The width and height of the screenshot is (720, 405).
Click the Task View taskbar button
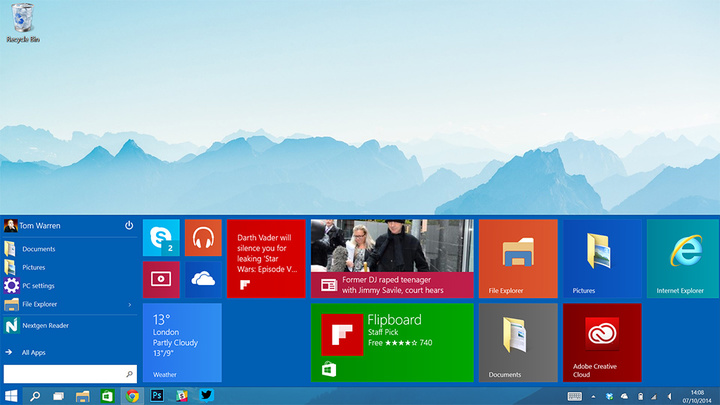pos(59,396)
